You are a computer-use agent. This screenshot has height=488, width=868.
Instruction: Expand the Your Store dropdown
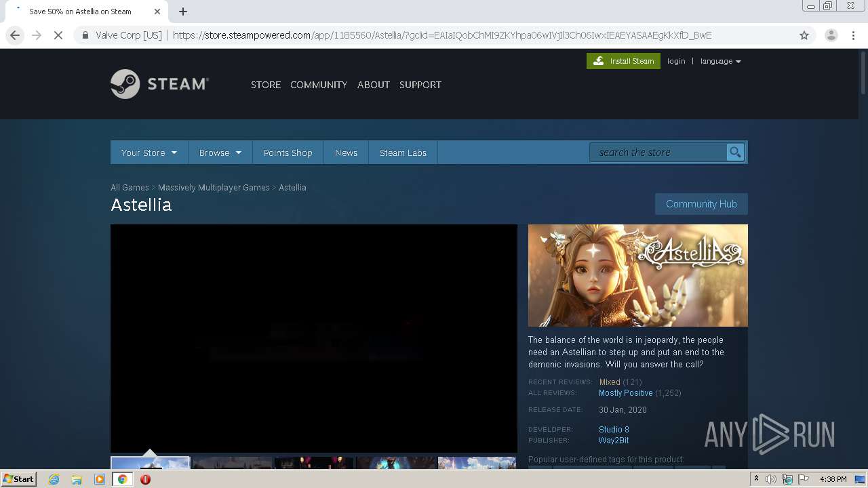click(149, 152)
